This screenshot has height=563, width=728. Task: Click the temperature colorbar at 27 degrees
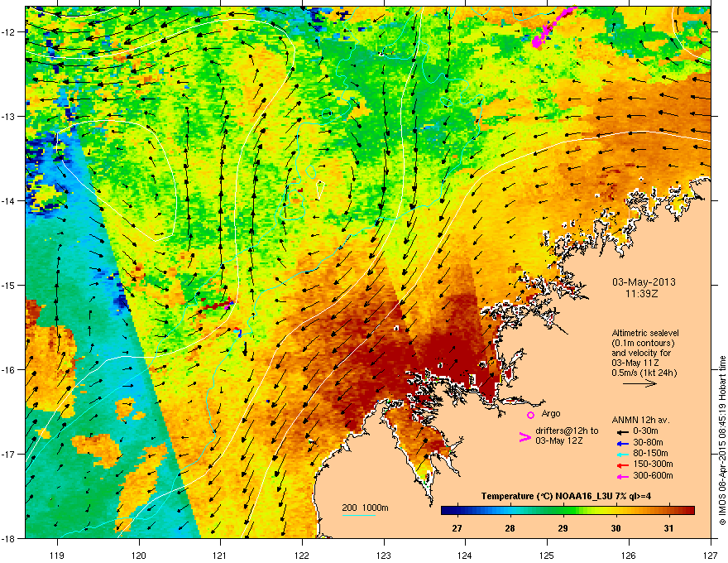[457, 511]
